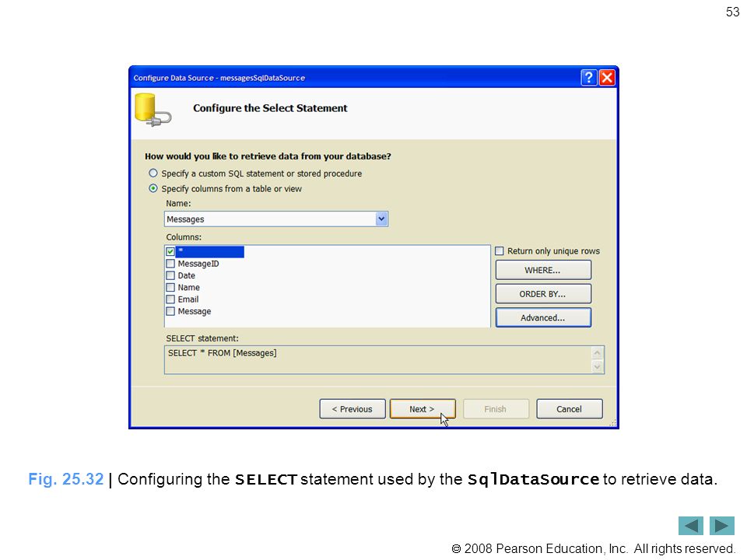The height and width of the screenshot is (560, 747).
Task: Click the disabled Finish button
Action: pyautogui.click(x=496, y=409)
